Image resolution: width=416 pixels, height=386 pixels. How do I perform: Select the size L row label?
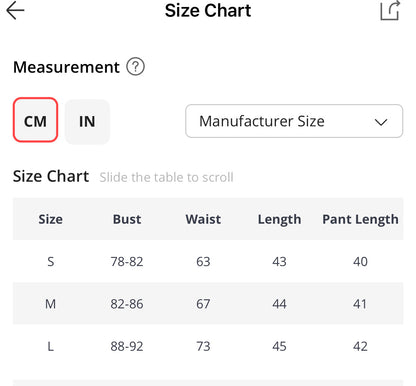[50, 347]
